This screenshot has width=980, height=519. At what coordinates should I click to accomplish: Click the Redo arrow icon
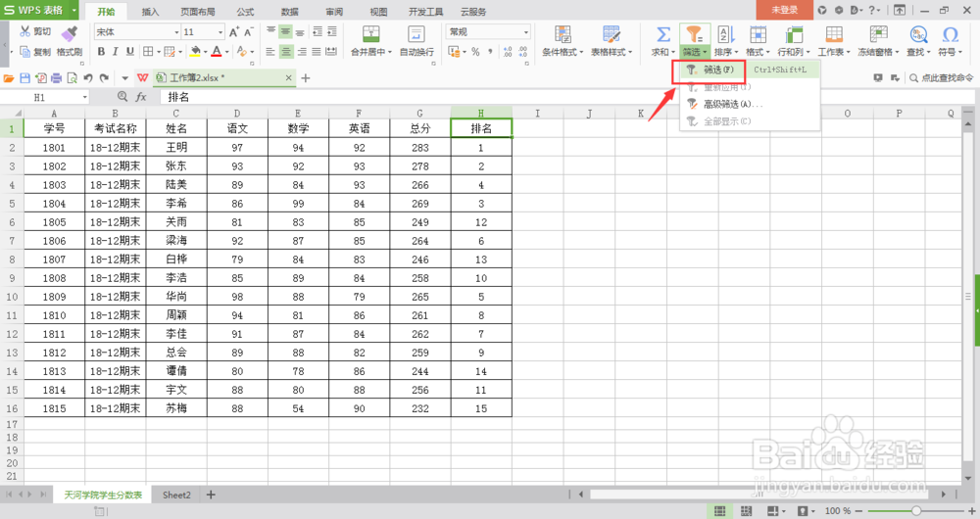[x=105, y=78]
